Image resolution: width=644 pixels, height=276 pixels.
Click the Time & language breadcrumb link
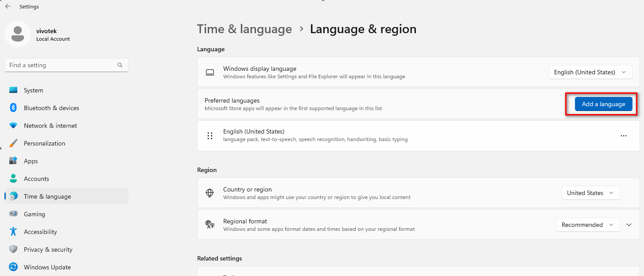click(x=244, y=29)
